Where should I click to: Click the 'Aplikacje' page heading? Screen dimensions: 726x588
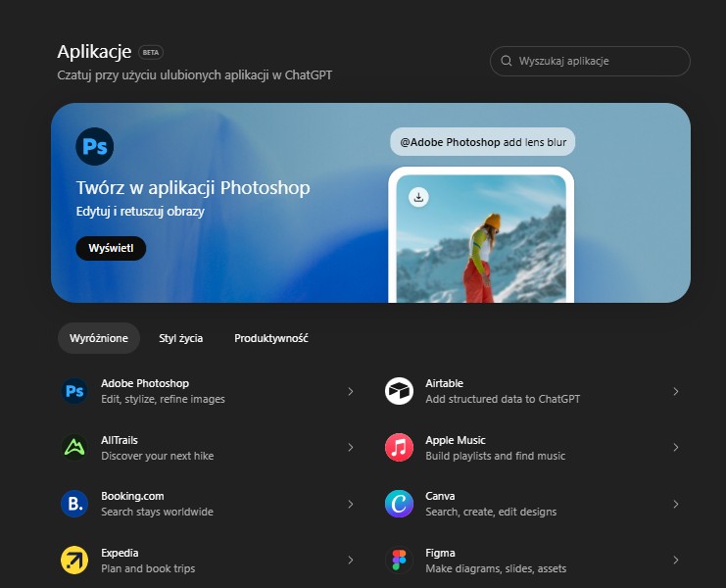pyautogui.click(x=94, y=52)
